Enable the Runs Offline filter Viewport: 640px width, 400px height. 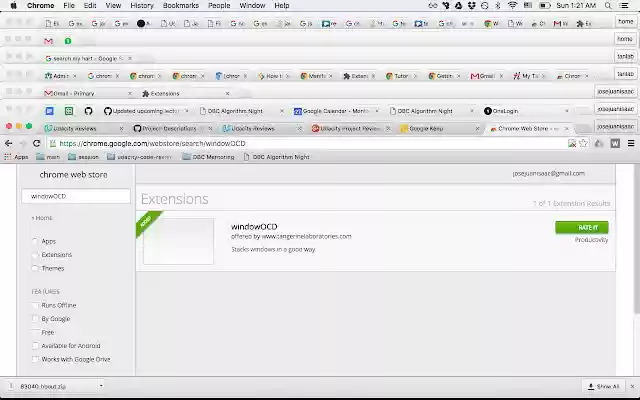pos(35,305)
